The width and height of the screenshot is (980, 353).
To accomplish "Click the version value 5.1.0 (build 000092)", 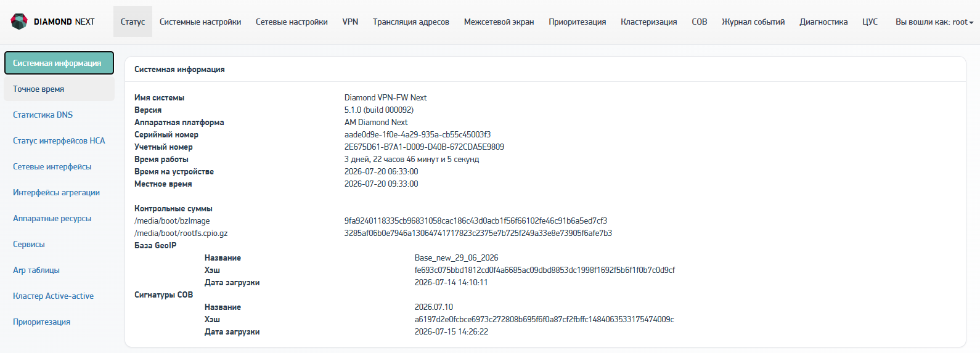I will (x=379, y=110).
